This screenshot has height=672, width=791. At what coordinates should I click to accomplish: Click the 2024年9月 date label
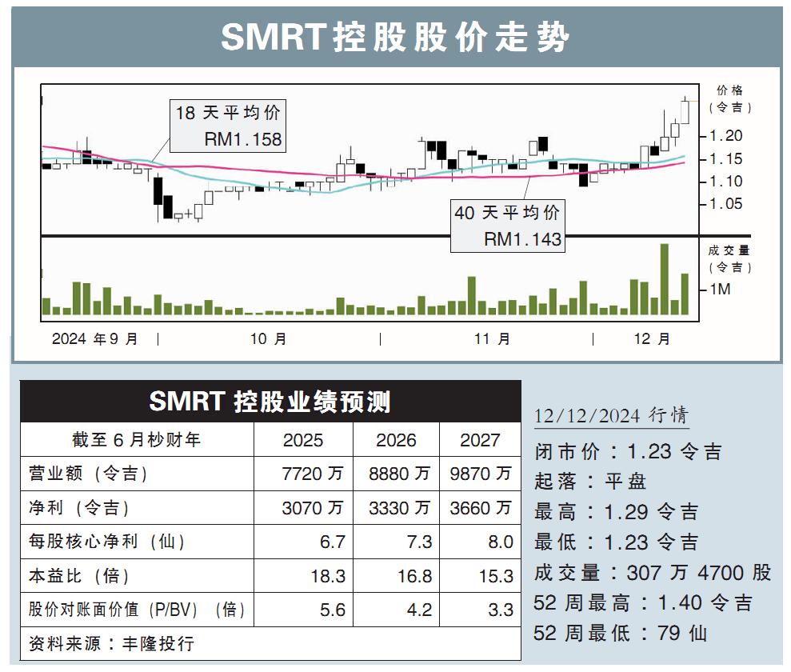(x=95, y=338)
